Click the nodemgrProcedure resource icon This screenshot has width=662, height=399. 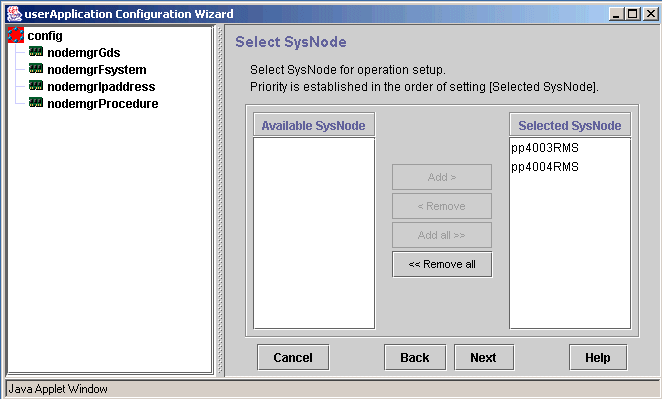point(36,103)
